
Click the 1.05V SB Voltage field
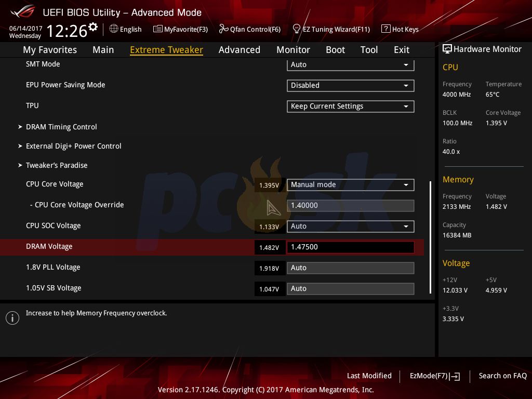[351, 289]
